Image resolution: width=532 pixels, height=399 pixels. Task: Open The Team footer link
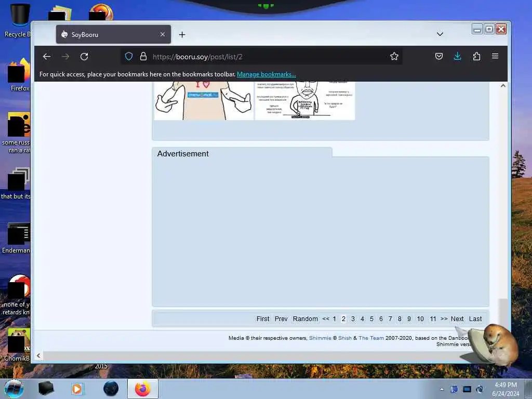371,338
